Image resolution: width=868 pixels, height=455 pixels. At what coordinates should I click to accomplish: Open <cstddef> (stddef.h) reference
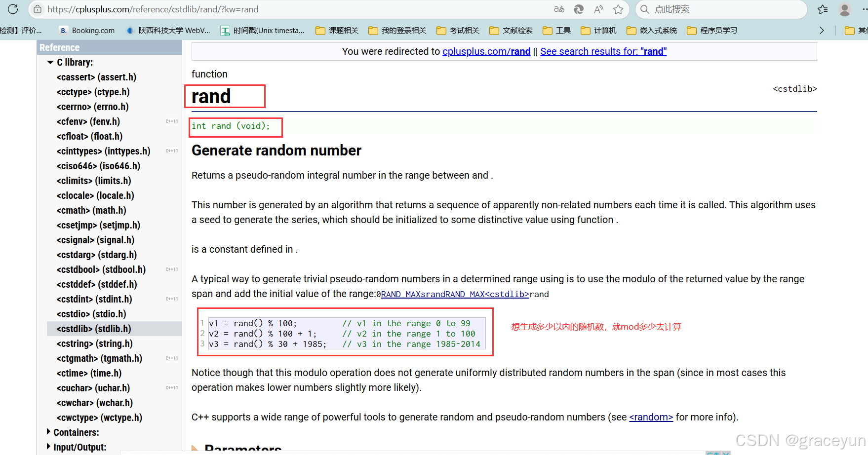pyautogui.click(x=97, y=284)
